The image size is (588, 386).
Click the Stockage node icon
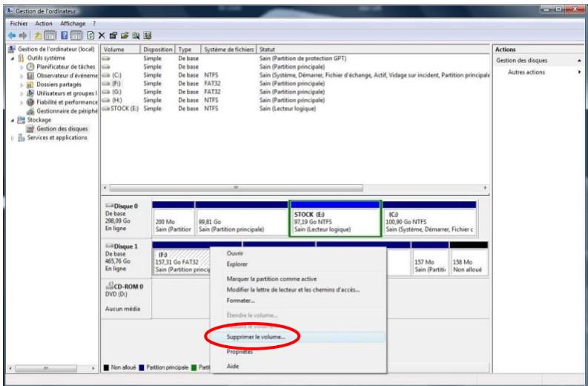22,120
